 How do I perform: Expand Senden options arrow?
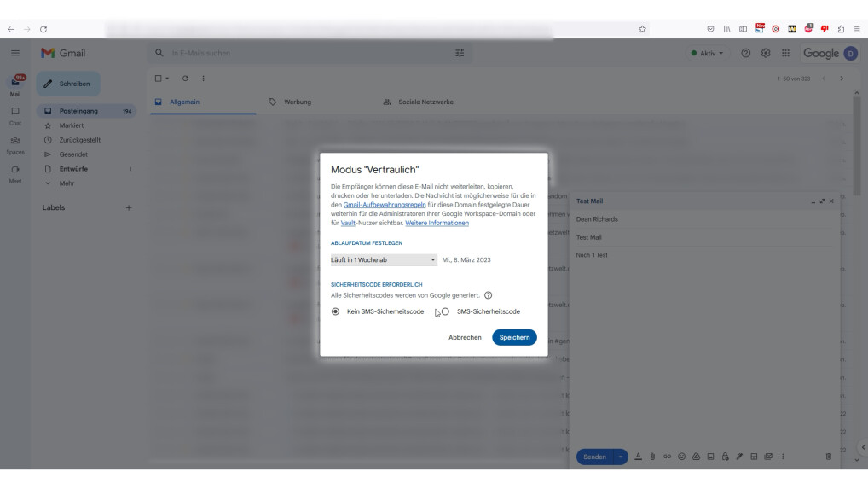pyautogui.click(x=621, y=457)
